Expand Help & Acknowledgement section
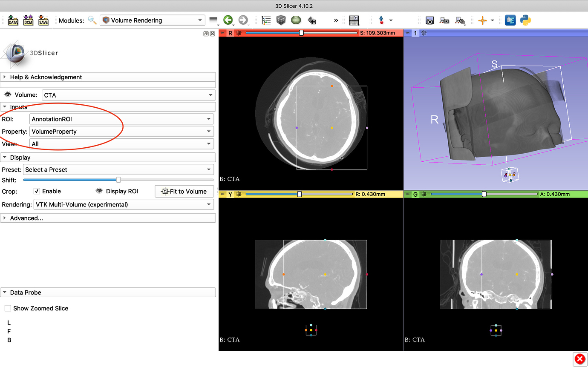This screenshot has height=367, width=588. pos(46,77)
